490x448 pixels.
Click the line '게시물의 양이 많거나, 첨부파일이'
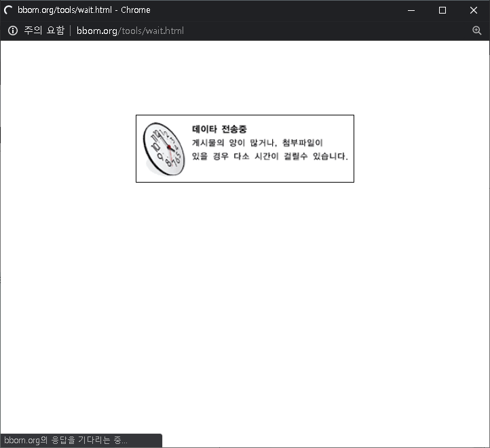[257, 143]
